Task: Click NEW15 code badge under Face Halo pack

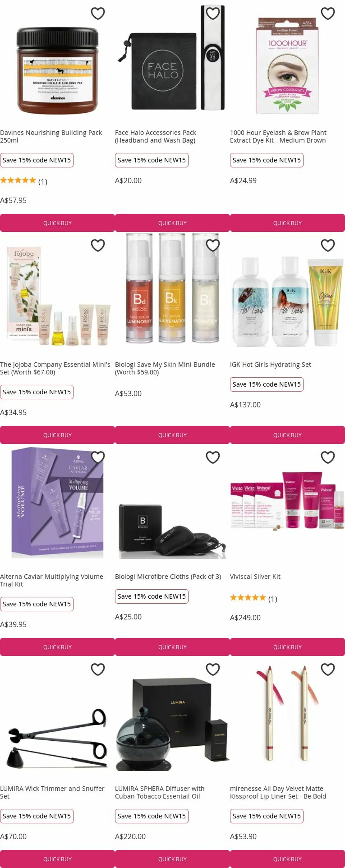Action: pyautogui.click(x=152, y=160)
